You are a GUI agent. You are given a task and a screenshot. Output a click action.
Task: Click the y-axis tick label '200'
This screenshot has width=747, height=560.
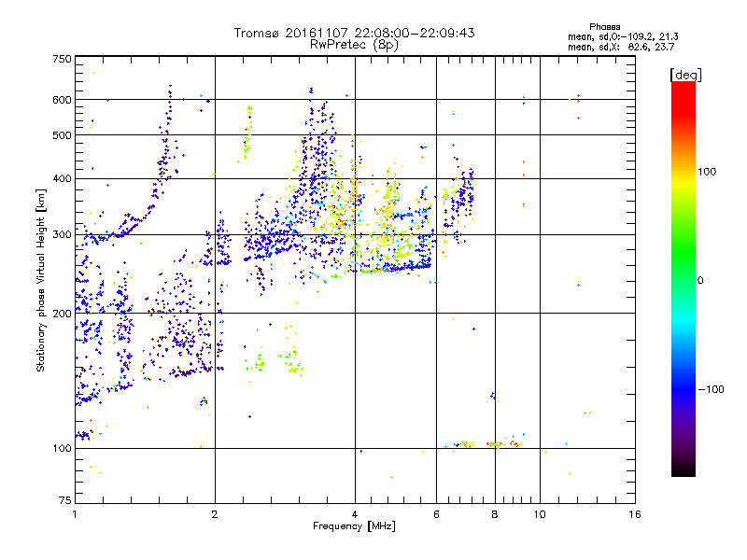point(62,314)
